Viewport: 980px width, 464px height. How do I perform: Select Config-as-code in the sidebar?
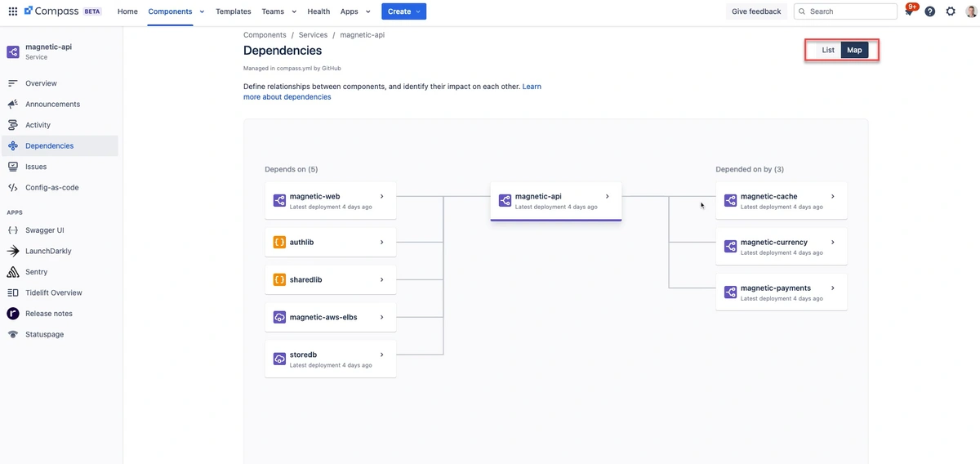60,188
